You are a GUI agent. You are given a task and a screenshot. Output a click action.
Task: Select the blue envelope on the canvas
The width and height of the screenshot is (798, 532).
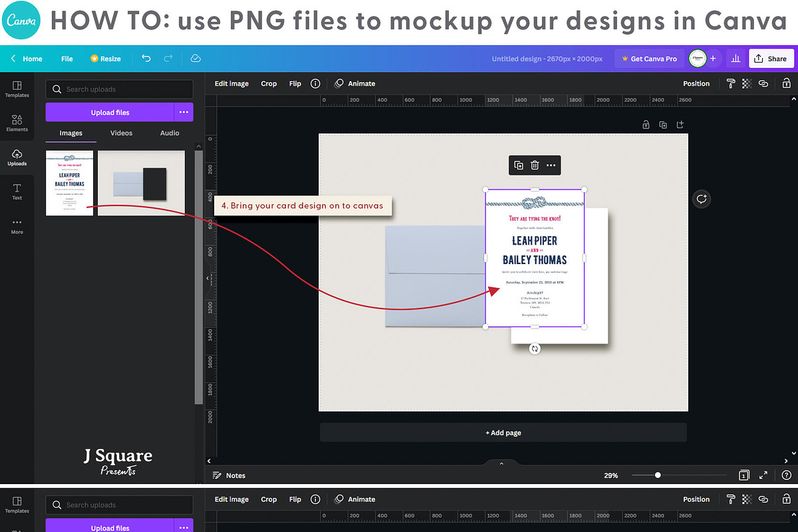(x=435, y=277)
